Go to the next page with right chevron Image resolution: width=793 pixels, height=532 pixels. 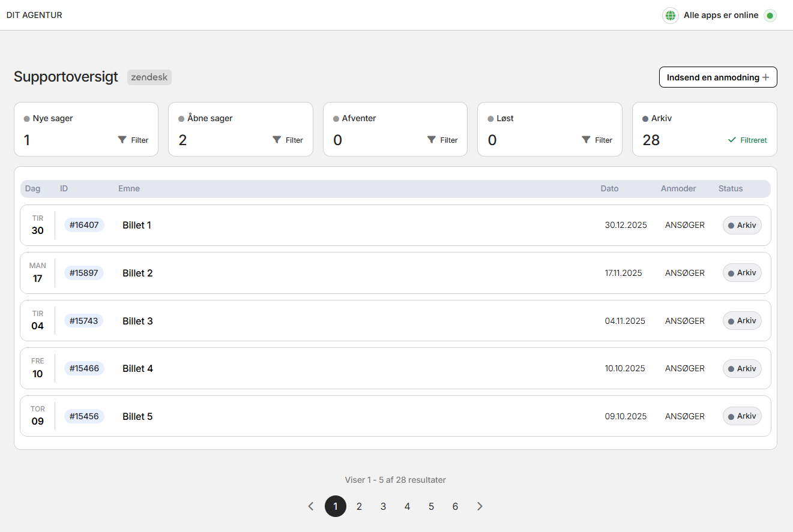[x=480, y=506]
